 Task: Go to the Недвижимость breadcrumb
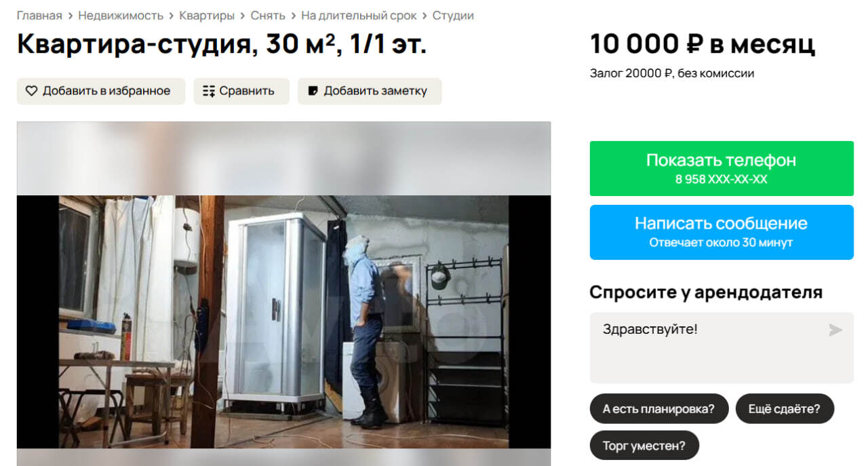point(121,16)
